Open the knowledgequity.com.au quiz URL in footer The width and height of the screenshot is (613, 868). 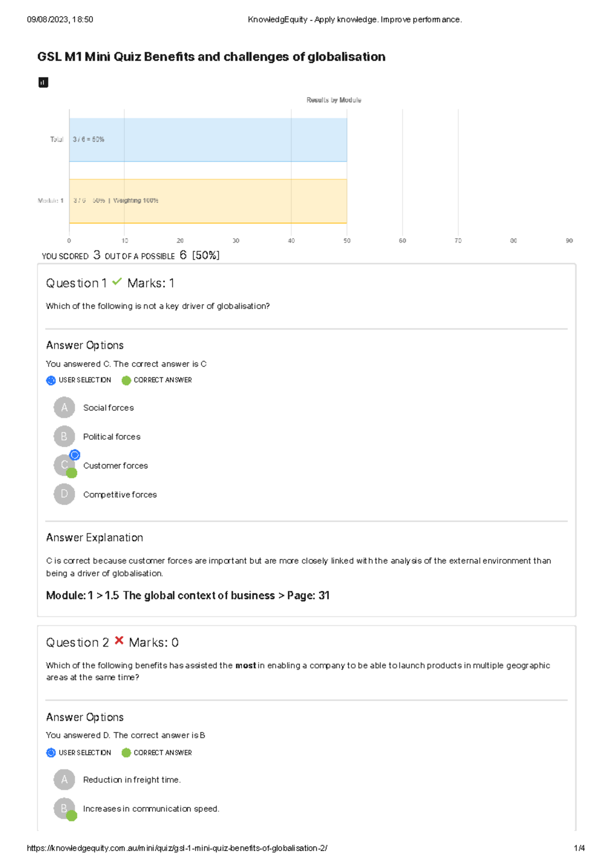point(177,848)
